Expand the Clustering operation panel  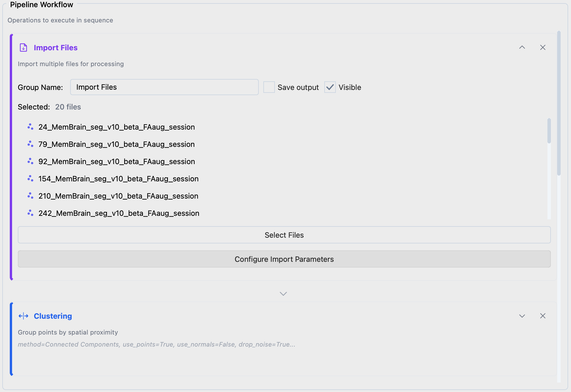click(522, 316)
